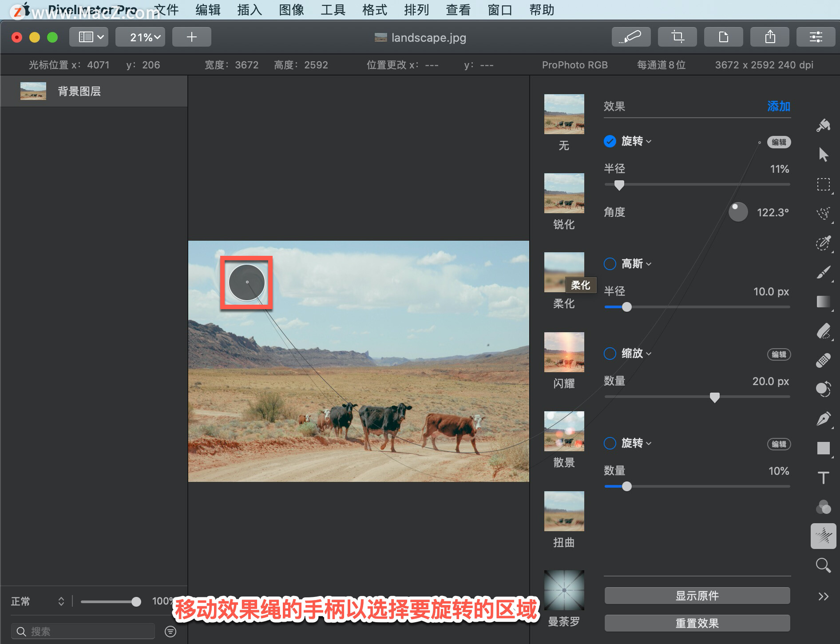Select the shape rectangle tool
This screenshot has height=644, width=840.
tap(824, 448)
